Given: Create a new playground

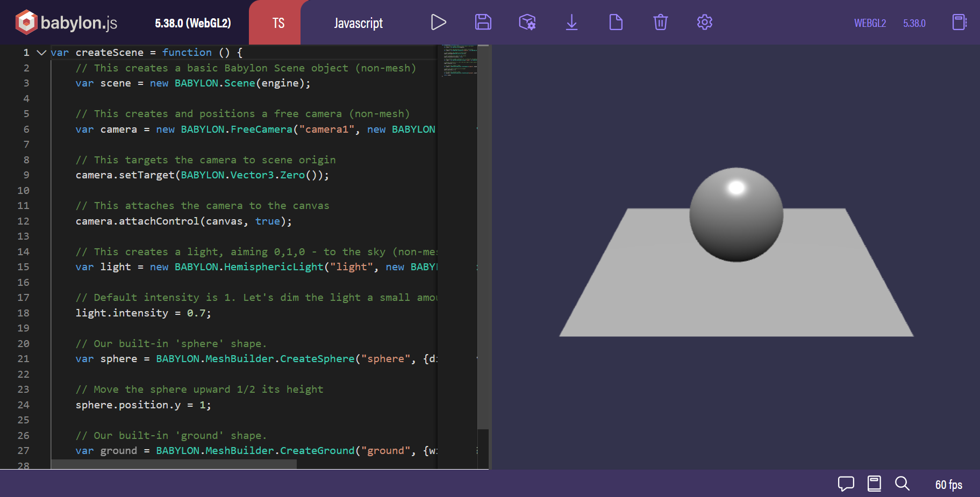Looking at the screenshot, I should (x=616, y=22).
